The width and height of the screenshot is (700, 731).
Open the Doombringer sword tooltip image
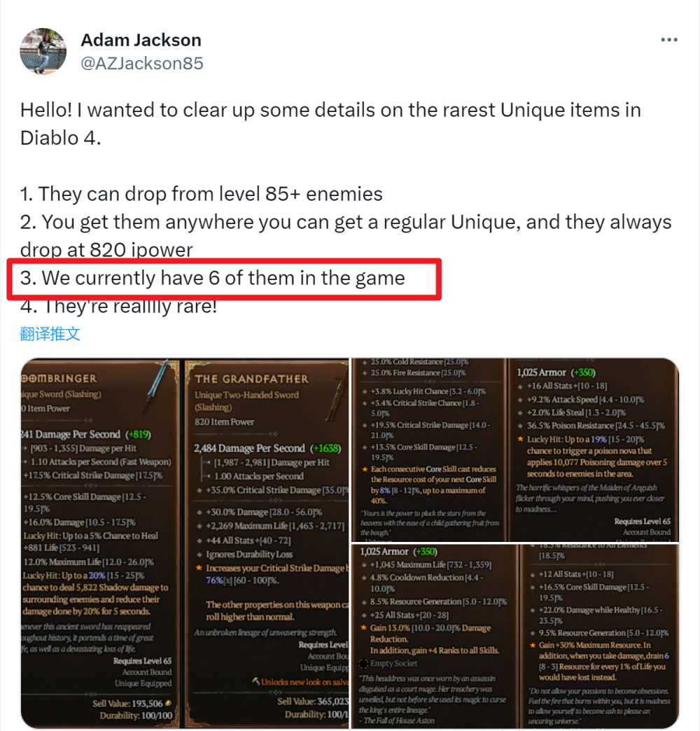pyautogui.click(x=99, y=543)
